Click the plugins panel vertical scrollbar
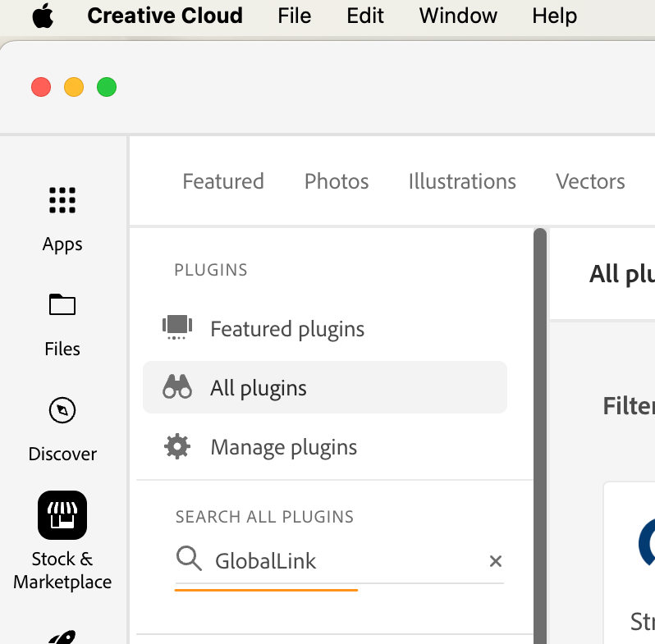Screen dimensions: 655x644 [x=540, y=436]
